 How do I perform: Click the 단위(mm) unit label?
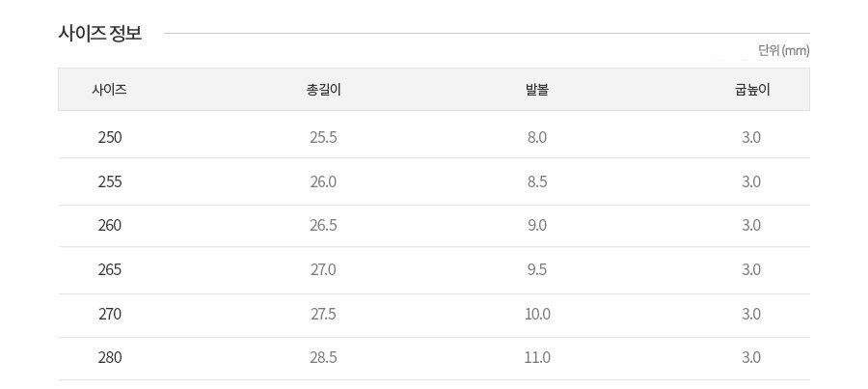[783, 51]
